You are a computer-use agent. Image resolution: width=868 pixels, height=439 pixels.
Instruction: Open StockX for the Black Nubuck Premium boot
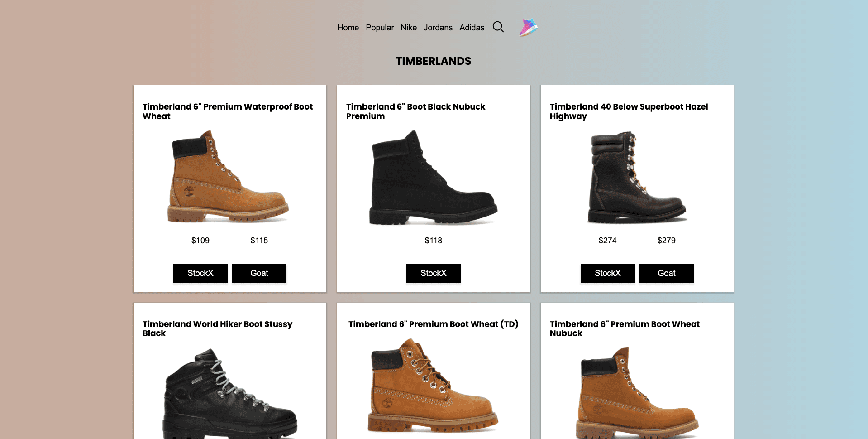point(433,273)
